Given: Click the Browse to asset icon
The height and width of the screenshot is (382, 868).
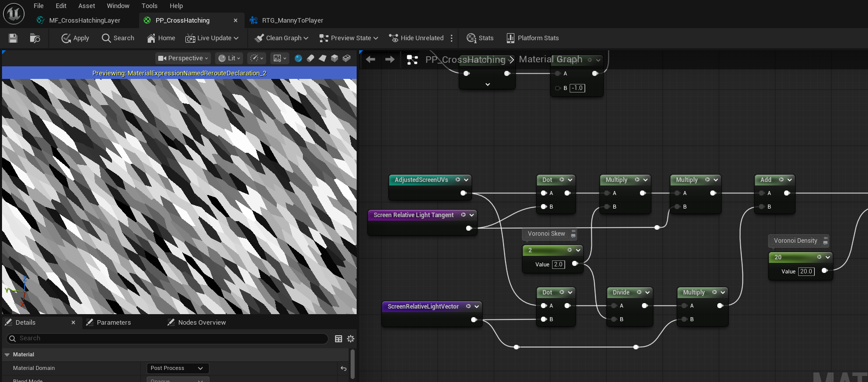Looking at the screenshot, I should point(35,38).
